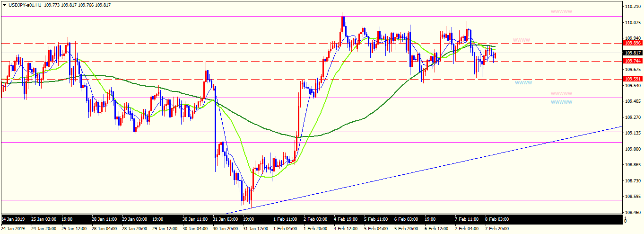The height and width of the screenshot is (234, 644).
Task: Click the 109.940 price axis label
Action: [x=633, y=38]
